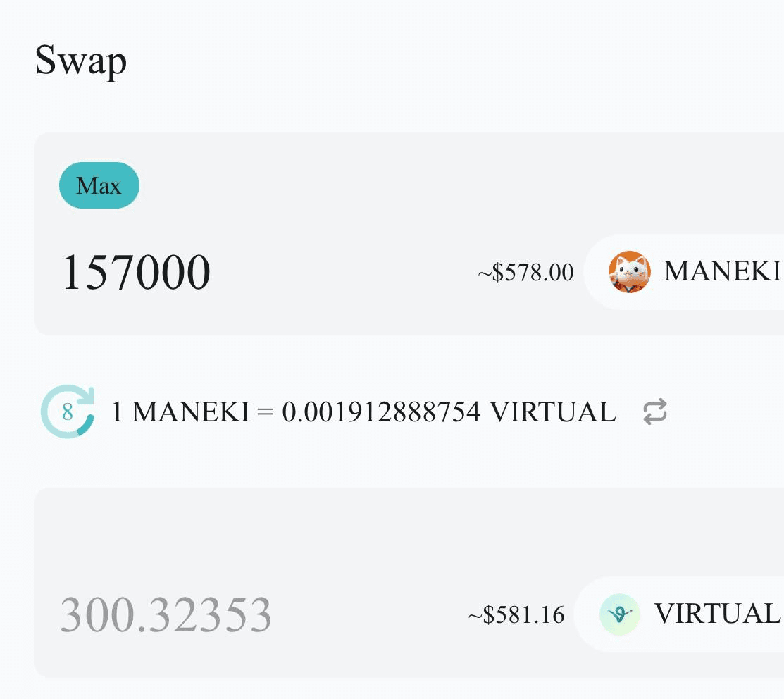Click the MANEKI cat token icon
This screenshot has height=699, width=784.
click(x=630, y=271)
